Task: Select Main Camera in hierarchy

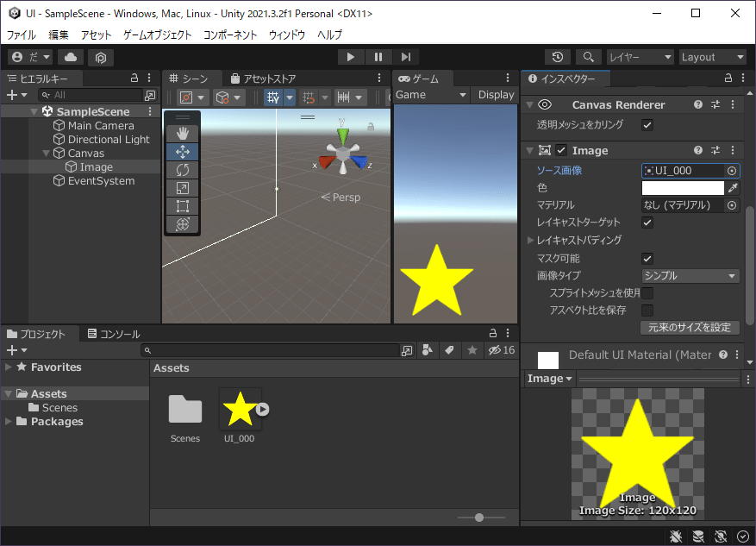Action: (101, 125)
